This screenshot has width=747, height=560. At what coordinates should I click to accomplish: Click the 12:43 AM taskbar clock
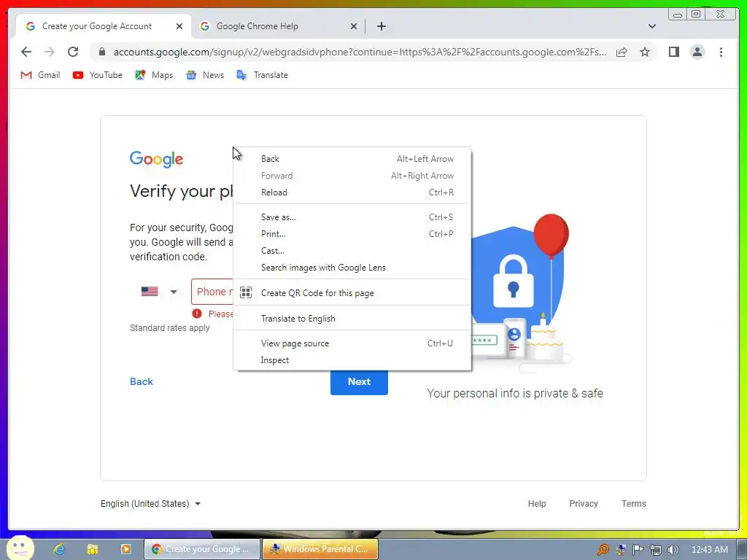point(709,550)
